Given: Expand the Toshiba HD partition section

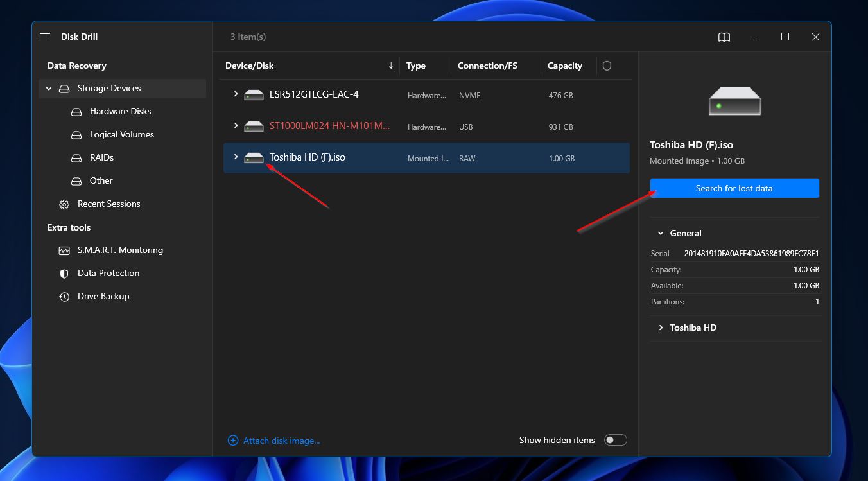Looking at the screenshot, I should tap(660, 328).
